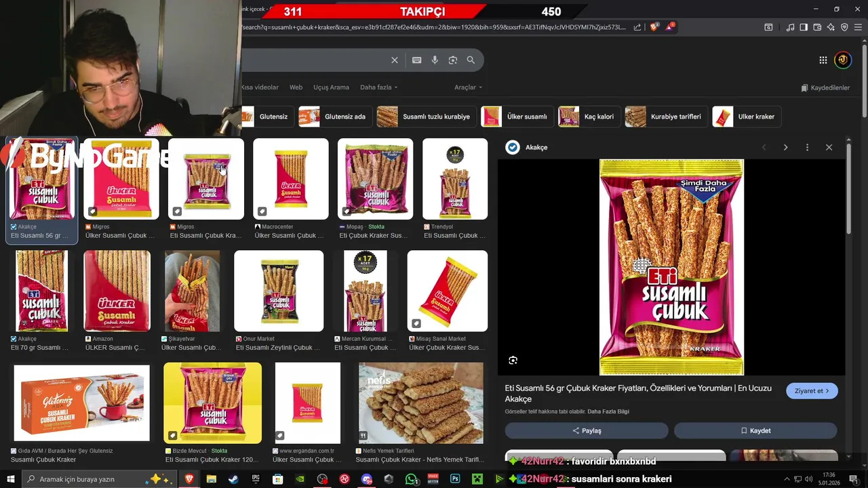Open three-dot options in preview panel

coord(807,147)
